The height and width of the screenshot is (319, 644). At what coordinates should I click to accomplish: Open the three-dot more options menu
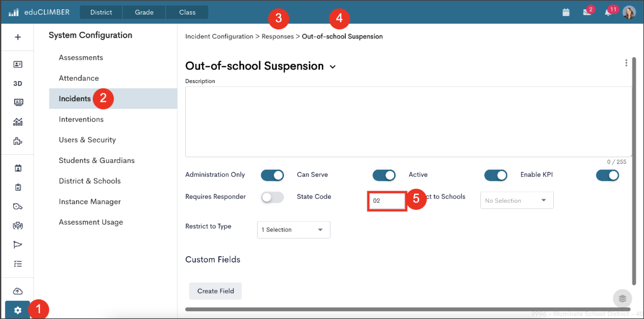[x=626, y=63]
